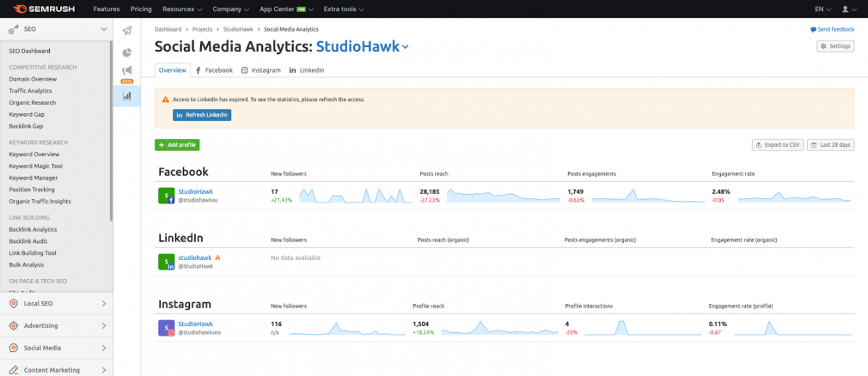This screenshot has height=376, width=868.
Task: Go to StudioHawk breadcrumb
Action: click(x=238, y=29)
